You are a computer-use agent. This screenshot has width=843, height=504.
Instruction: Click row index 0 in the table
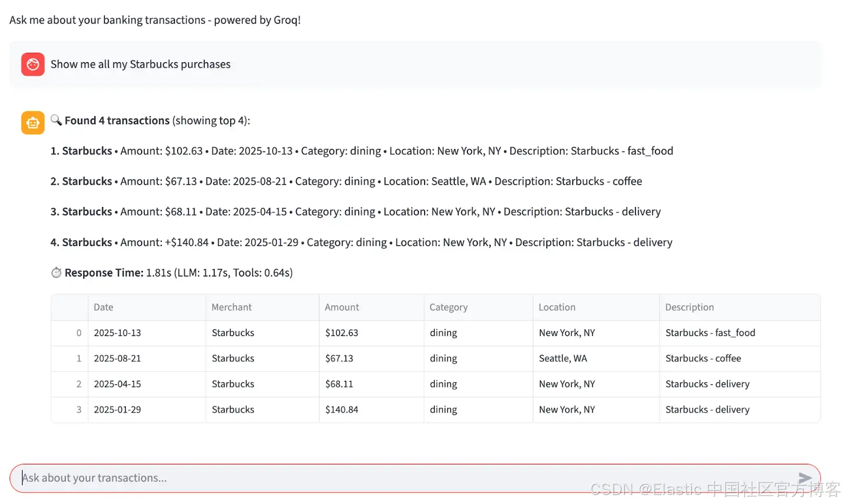(70, 333)
